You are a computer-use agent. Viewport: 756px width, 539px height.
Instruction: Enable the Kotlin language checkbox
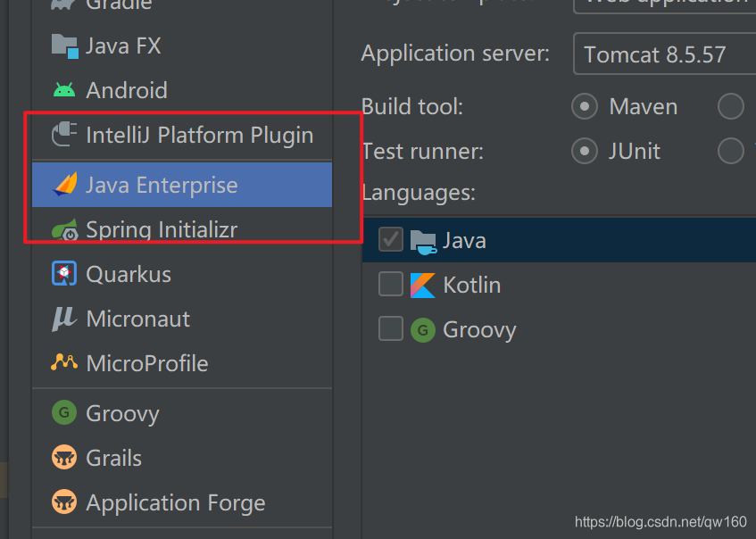pyautogui.click(x=391, y=284)
